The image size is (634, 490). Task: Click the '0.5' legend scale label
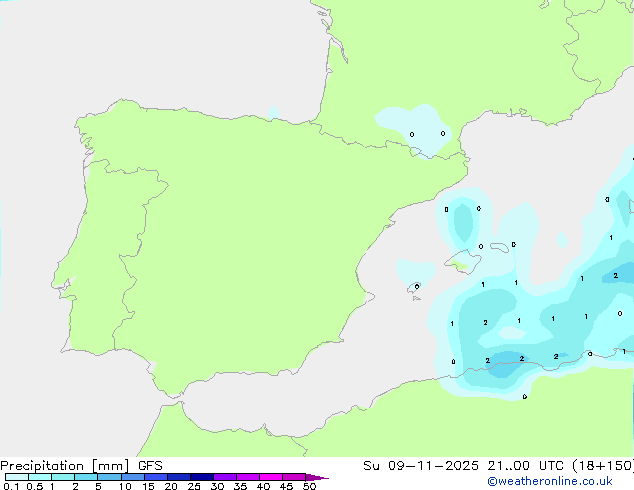tap(35, 486)
